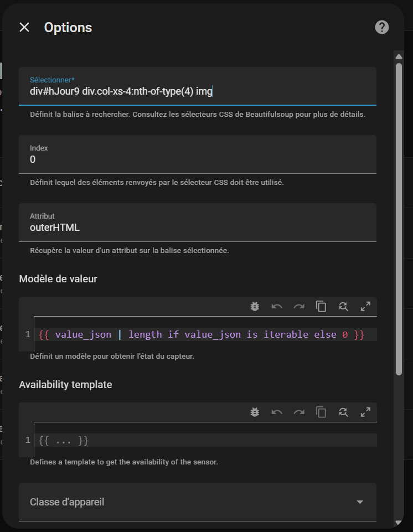Viewport: 413px width, 532px height.
Task: Open find and replace in Modèle de valeur editor
Action: point(343,306)
